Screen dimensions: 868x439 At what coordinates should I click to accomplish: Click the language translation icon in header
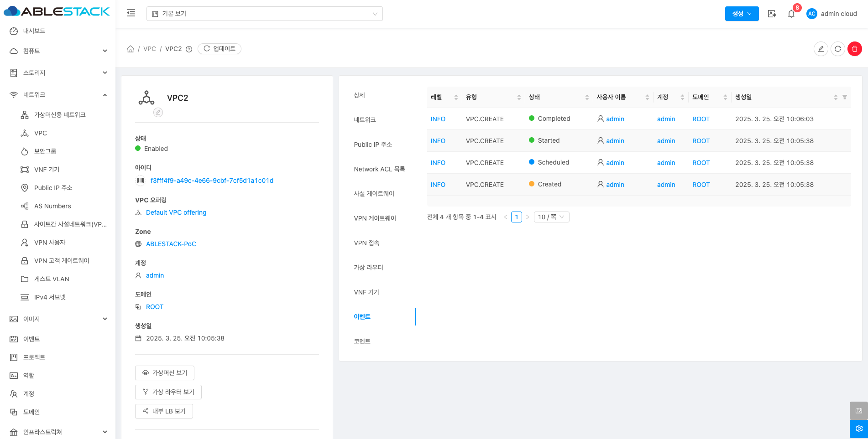772,14
